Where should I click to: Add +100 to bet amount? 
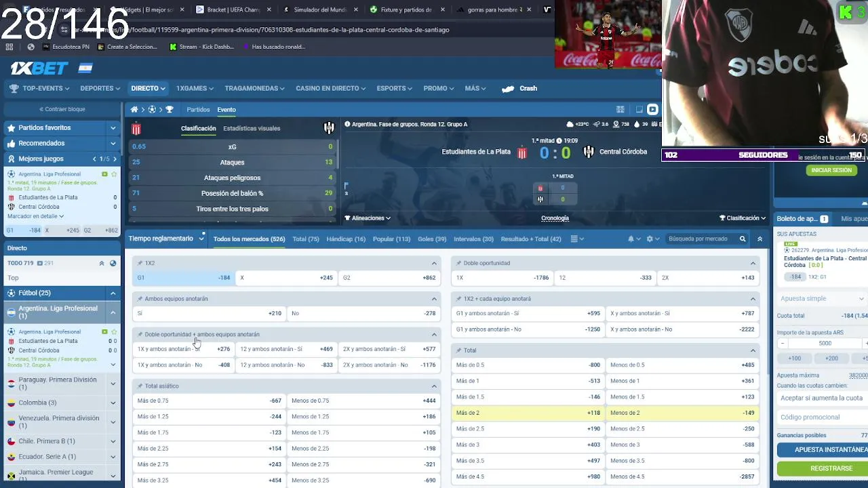coord(795,359)
